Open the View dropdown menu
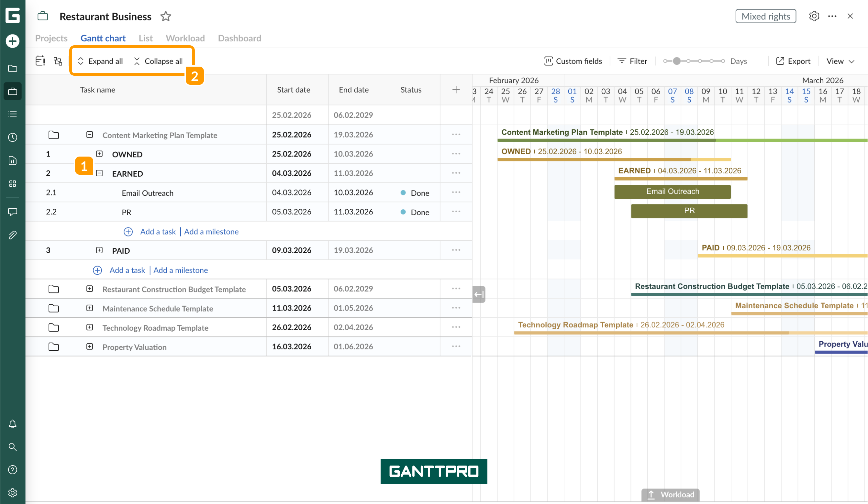868x504 pixels. coord(840,61)
